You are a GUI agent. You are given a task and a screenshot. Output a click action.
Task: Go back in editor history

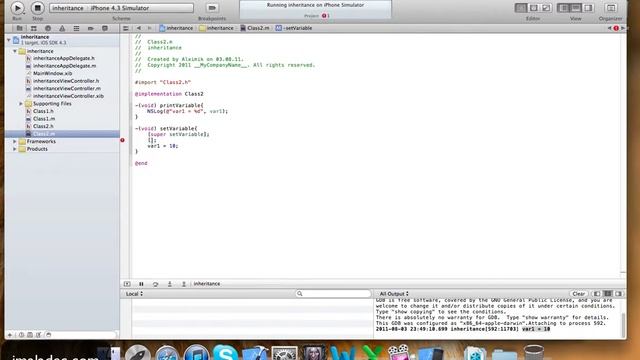click(139, 28)
